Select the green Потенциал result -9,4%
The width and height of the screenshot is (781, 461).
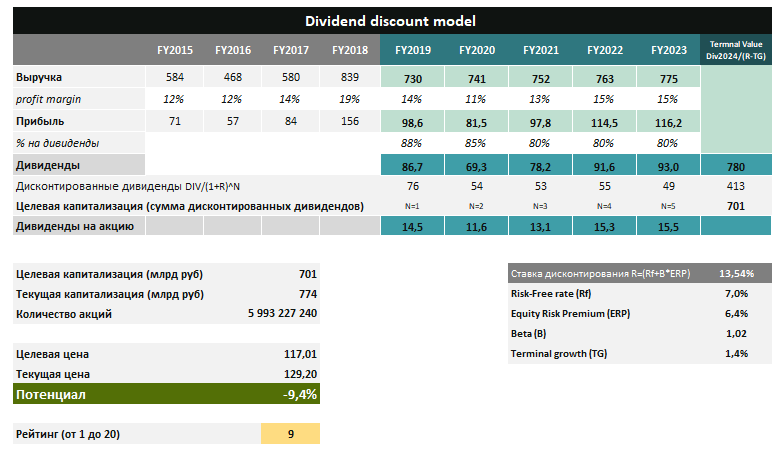(299, 395)
